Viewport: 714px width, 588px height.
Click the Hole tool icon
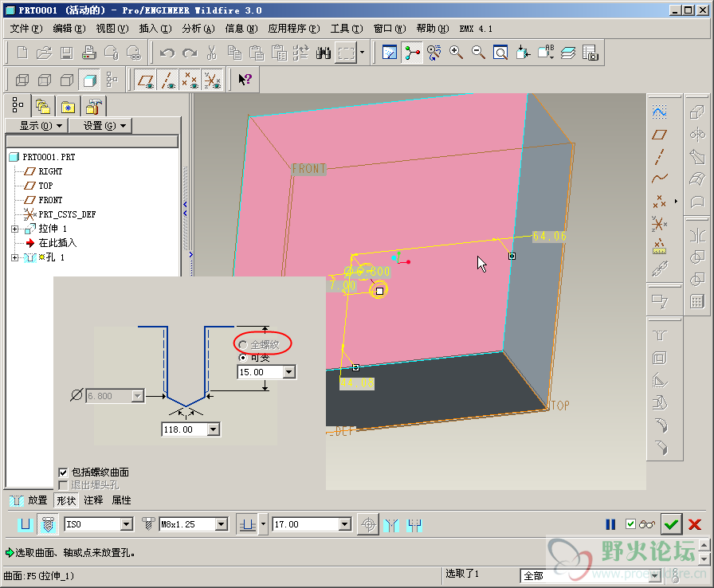[659, 336]
